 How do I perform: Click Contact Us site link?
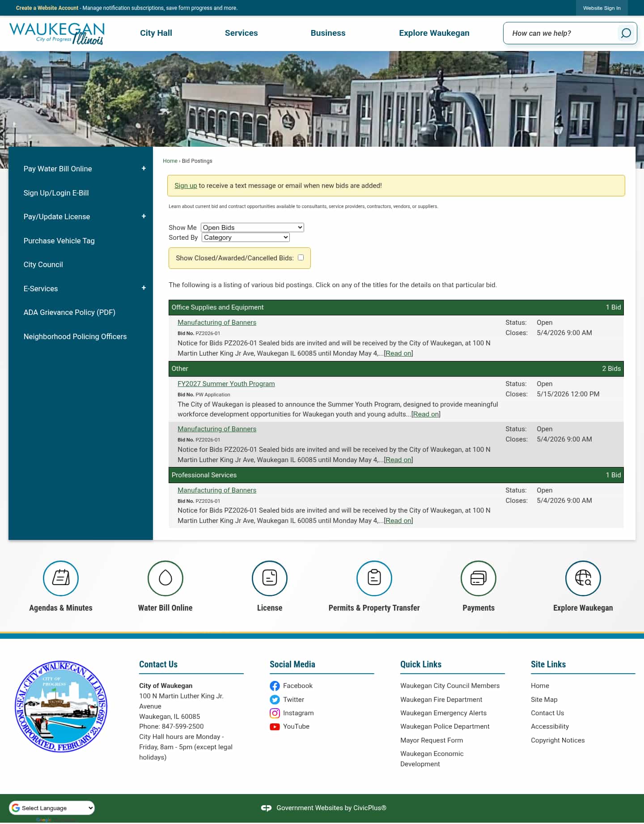click(x=547, y=713)
